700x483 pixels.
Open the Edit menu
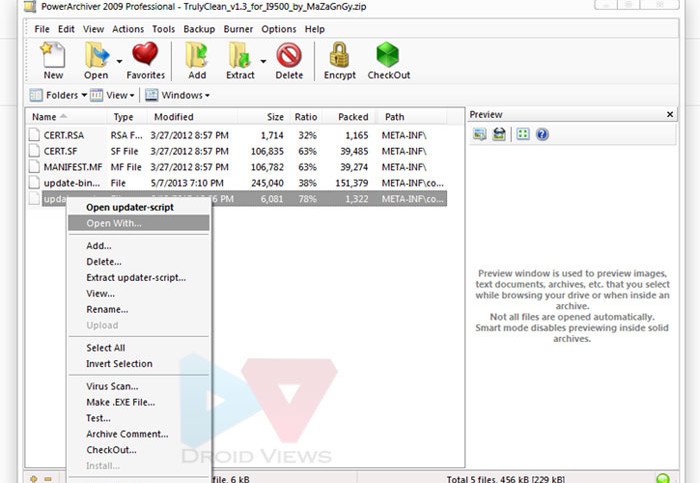[66, 29]
